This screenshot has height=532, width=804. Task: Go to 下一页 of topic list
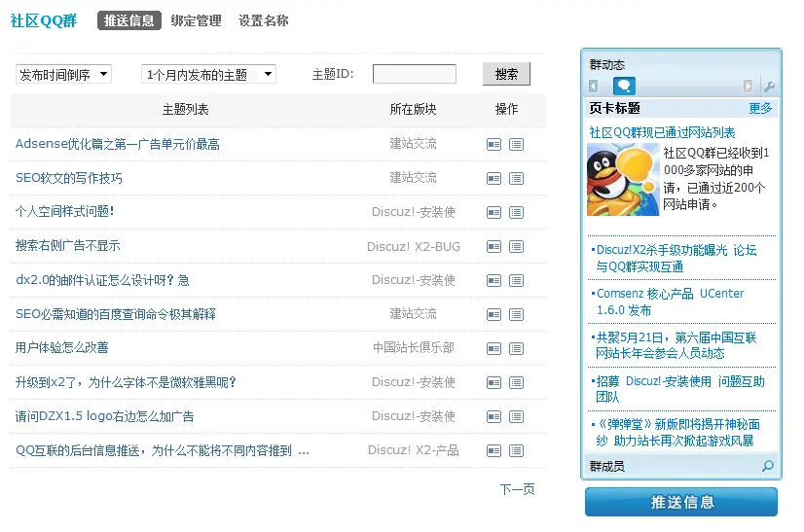point(517,489)
